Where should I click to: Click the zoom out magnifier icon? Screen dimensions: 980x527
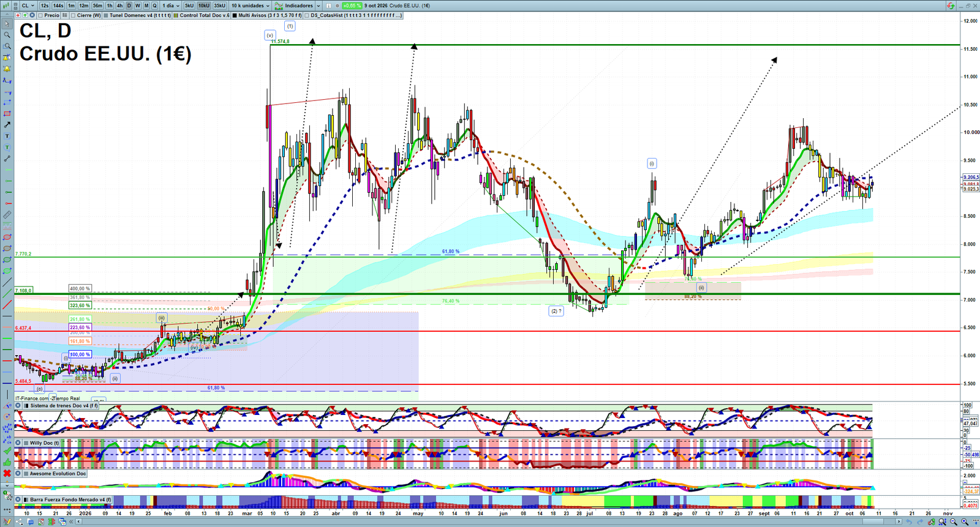954,521
